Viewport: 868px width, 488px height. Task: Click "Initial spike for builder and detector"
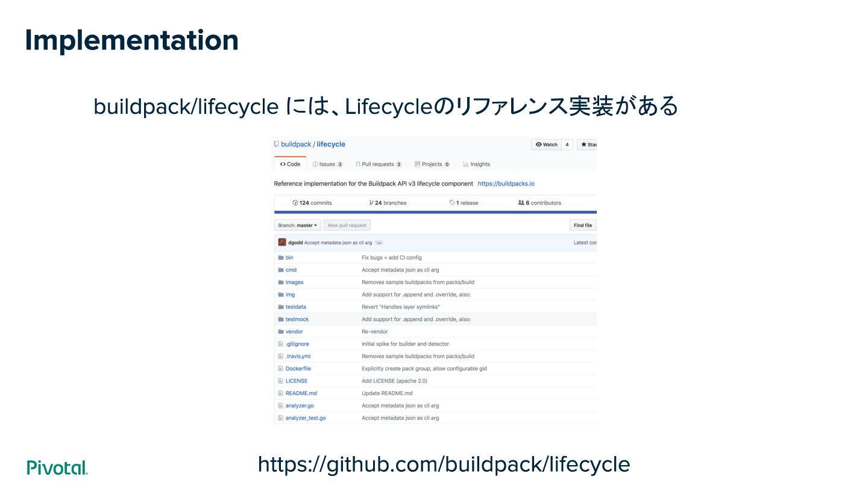pyautogui.click(x=405, y=344)
